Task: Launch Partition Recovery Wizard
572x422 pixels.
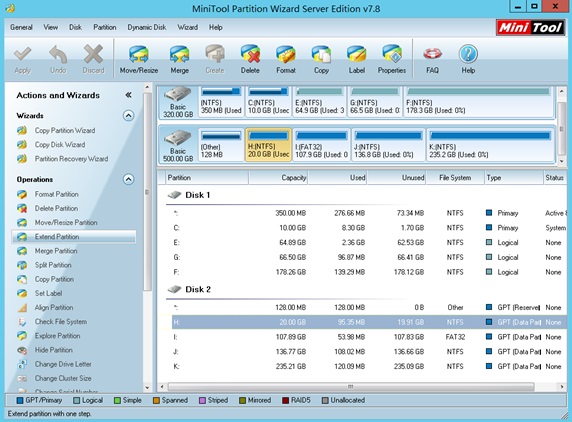Action: click(x=71, y=159)
